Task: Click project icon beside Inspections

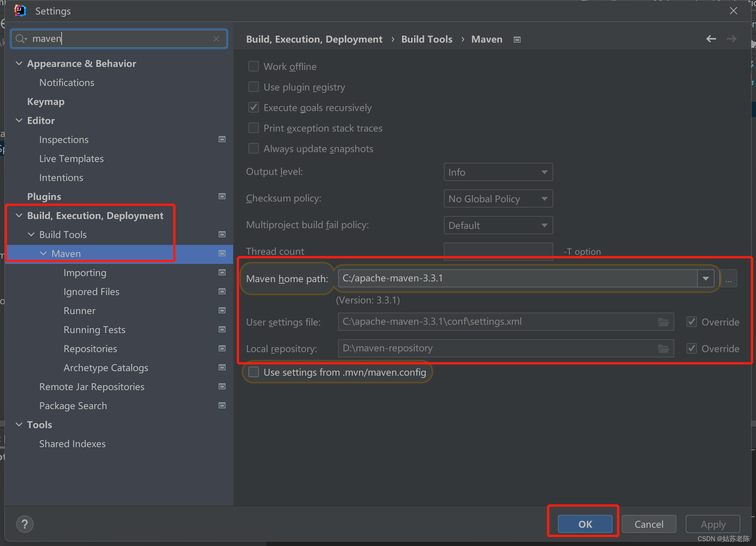Action: point(222,140)
